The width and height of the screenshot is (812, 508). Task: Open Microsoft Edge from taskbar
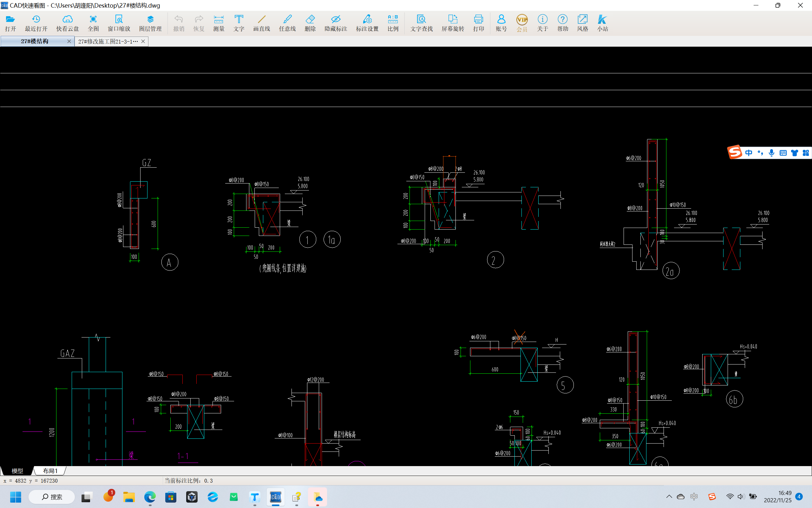coord(150,497)
